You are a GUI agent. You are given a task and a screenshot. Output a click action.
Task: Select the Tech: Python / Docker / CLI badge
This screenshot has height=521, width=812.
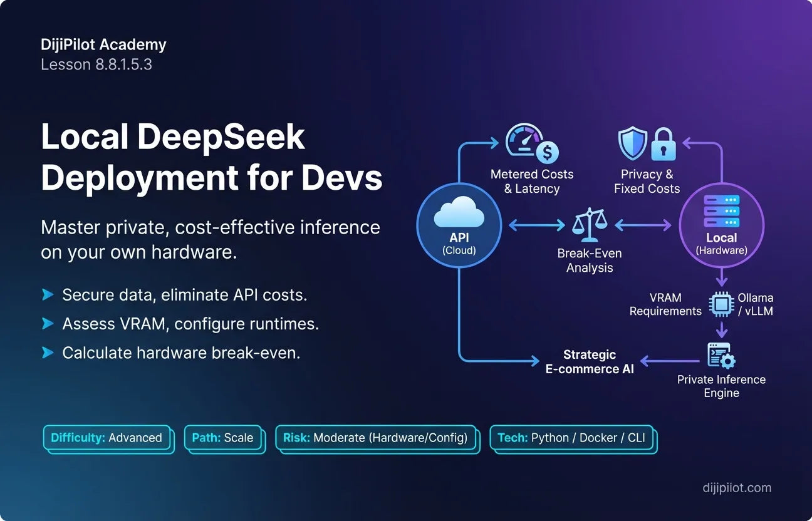573,438
